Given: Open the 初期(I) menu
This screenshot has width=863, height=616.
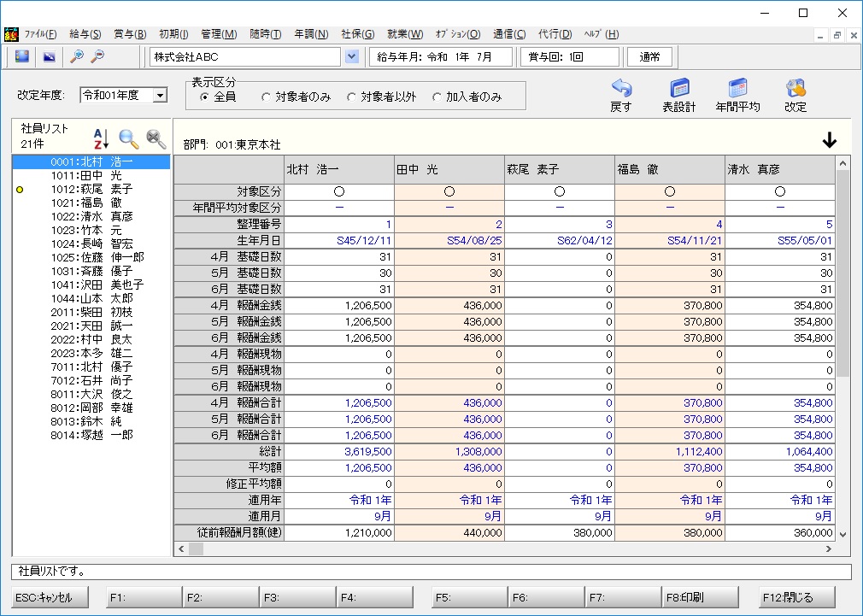Looking at the screenshot, I should point(173,34).
